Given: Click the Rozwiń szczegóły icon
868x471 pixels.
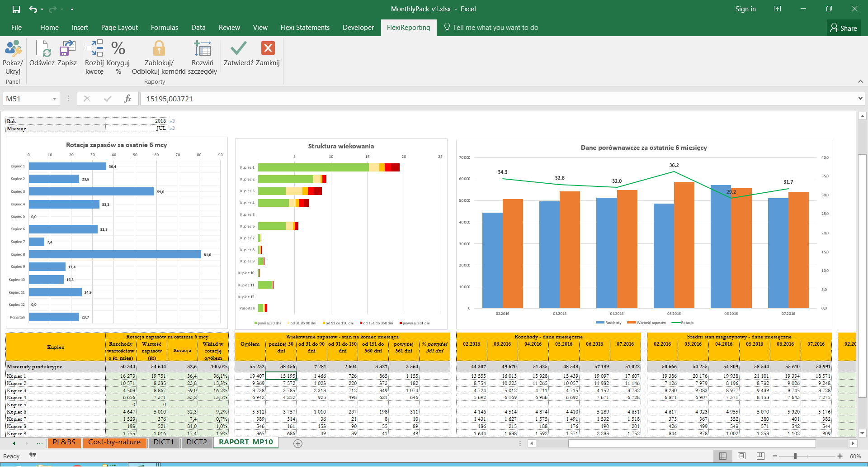Looking at the screenshot, I should coord(202,49).
